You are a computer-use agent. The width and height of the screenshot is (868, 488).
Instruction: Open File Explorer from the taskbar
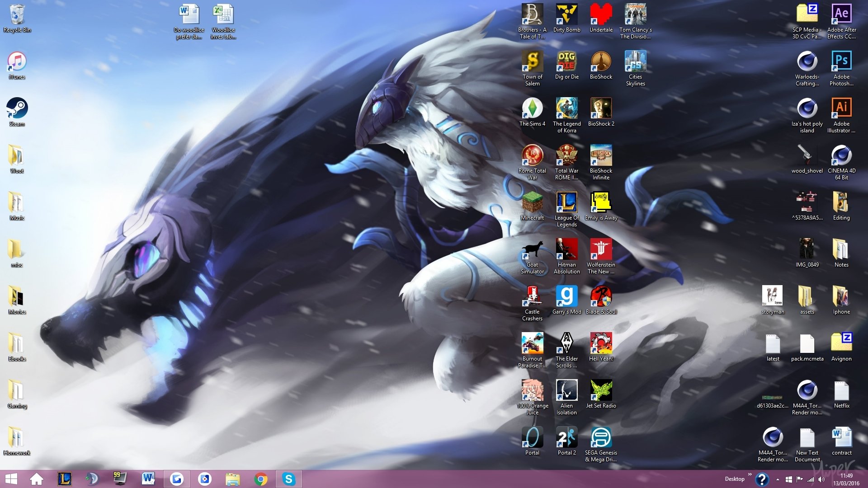232,479
